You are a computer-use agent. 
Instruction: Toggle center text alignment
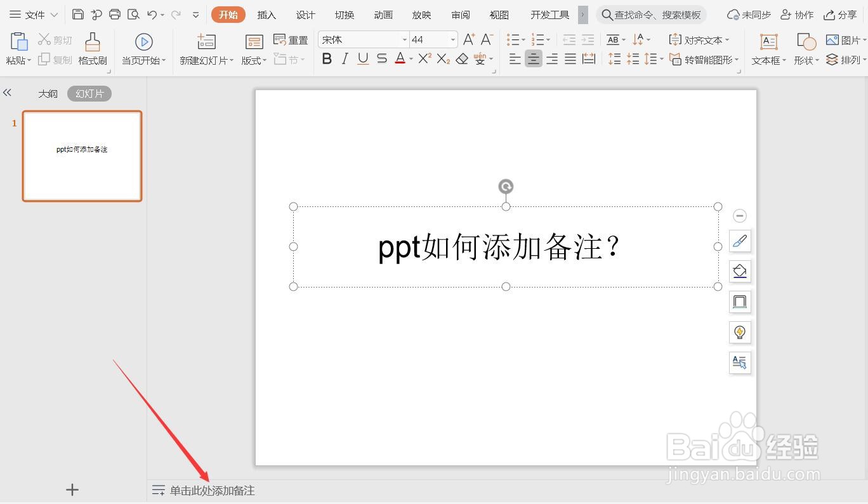tap(534, 59)
